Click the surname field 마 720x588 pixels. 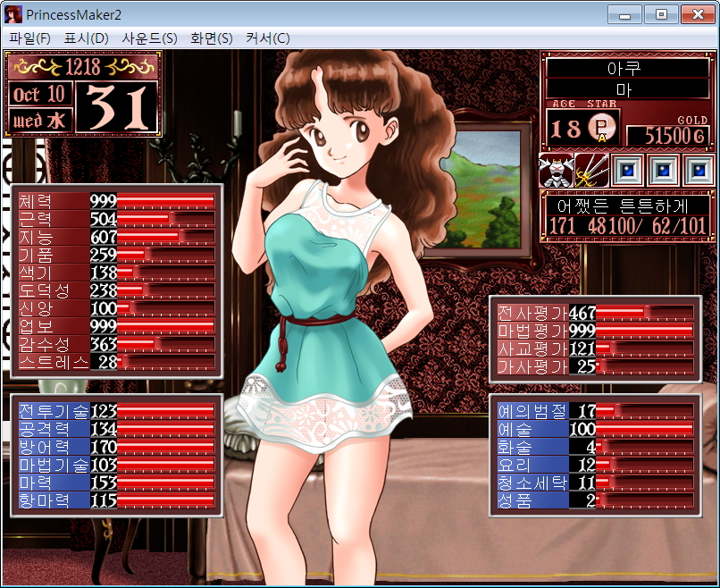click(627, 89)
